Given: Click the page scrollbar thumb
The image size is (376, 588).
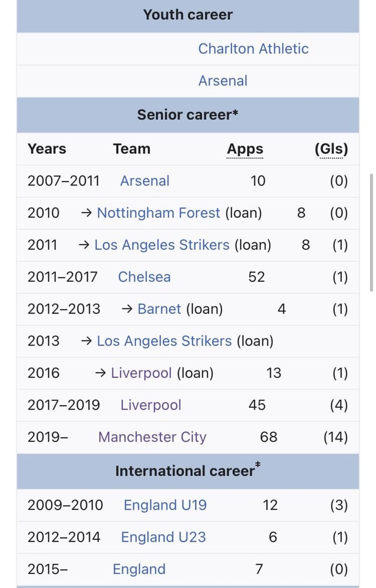Looking at the screenshot, I should tap(371, 232).
